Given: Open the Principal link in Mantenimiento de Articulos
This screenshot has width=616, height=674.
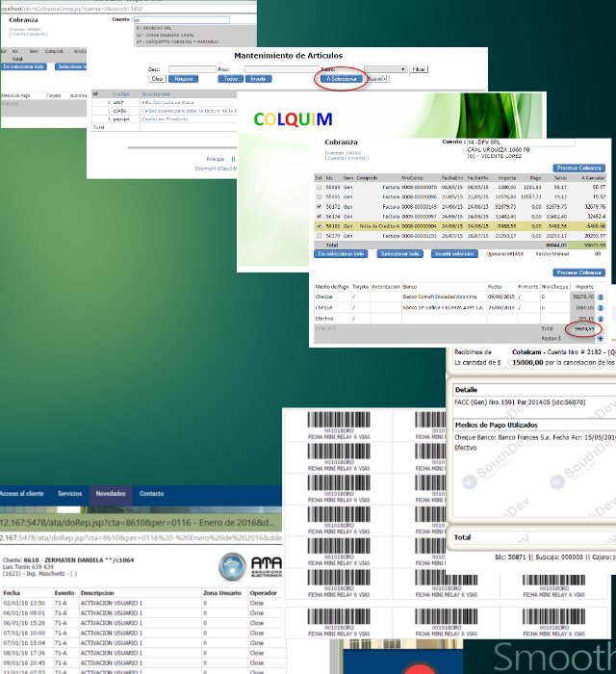Looking at the screenshot, I should point(216,159).
